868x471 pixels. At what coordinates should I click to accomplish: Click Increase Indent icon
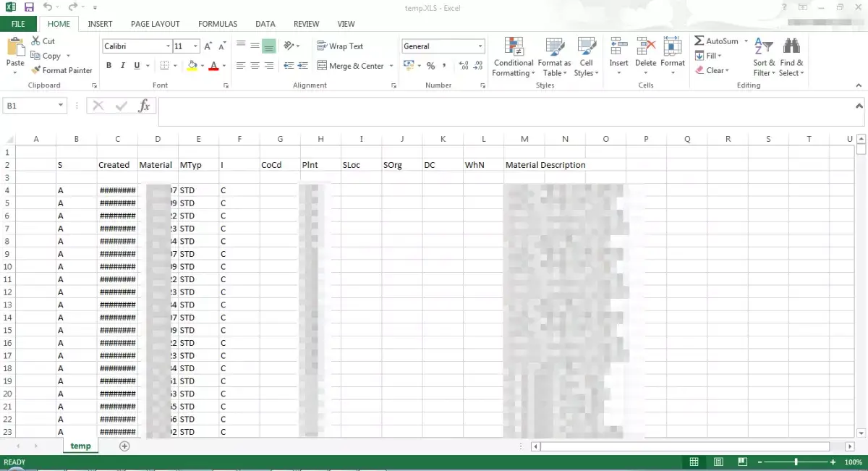302,66
